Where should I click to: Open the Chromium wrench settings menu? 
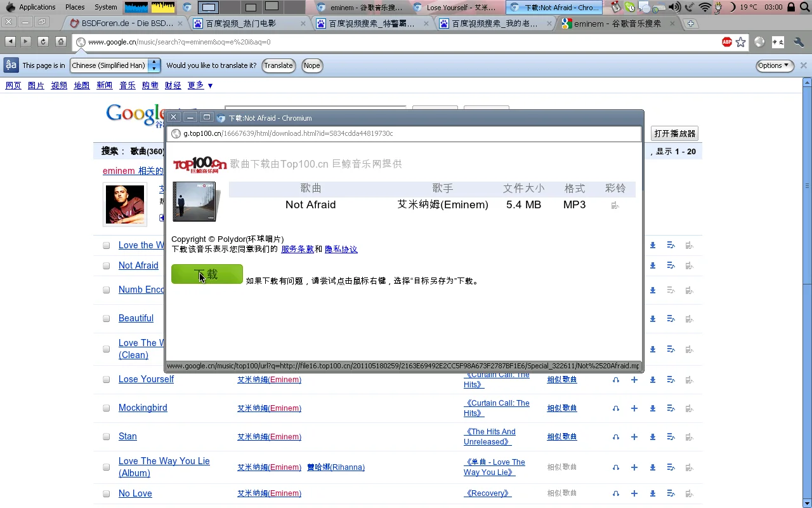[798, 42]
